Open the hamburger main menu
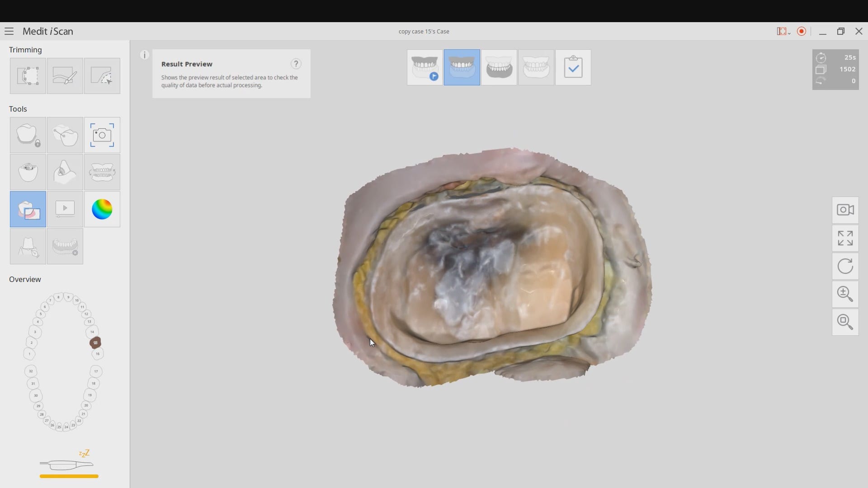Viewport: 868px width, 488px height. (9, 31)
